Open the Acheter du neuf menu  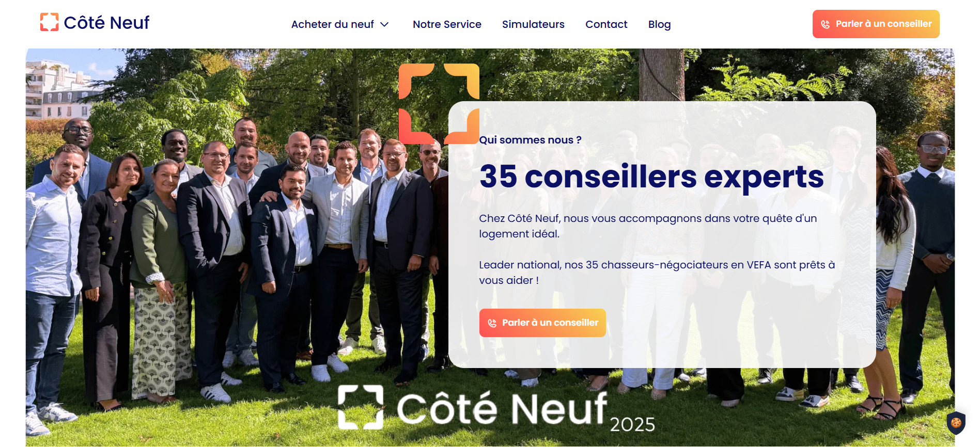tap(340, 24)
